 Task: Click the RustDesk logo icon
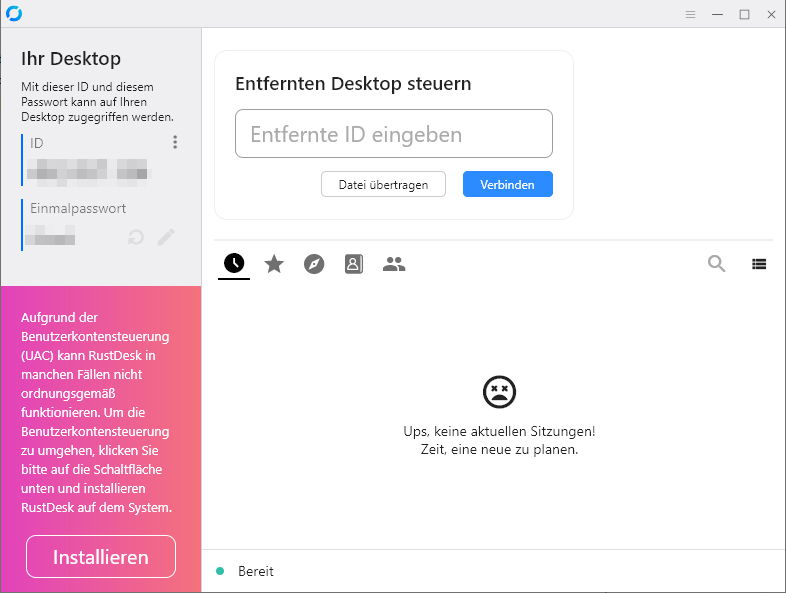pos(14,14)
